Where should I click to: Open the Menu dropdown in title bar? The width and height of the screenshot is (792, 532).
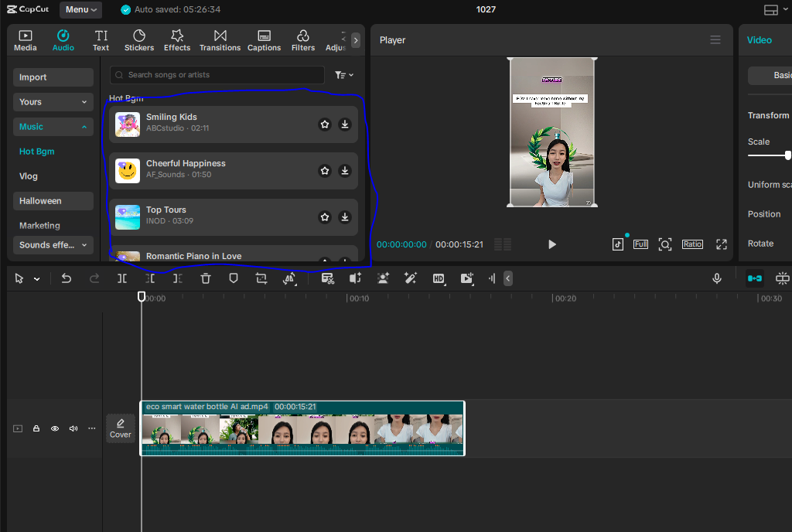coord(81,10)
